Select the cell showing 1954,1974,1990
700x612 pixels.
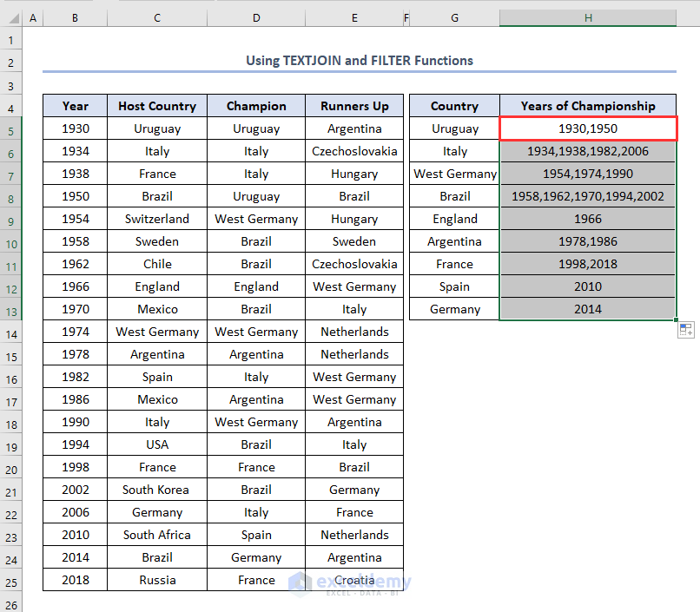tap(588, 174)
